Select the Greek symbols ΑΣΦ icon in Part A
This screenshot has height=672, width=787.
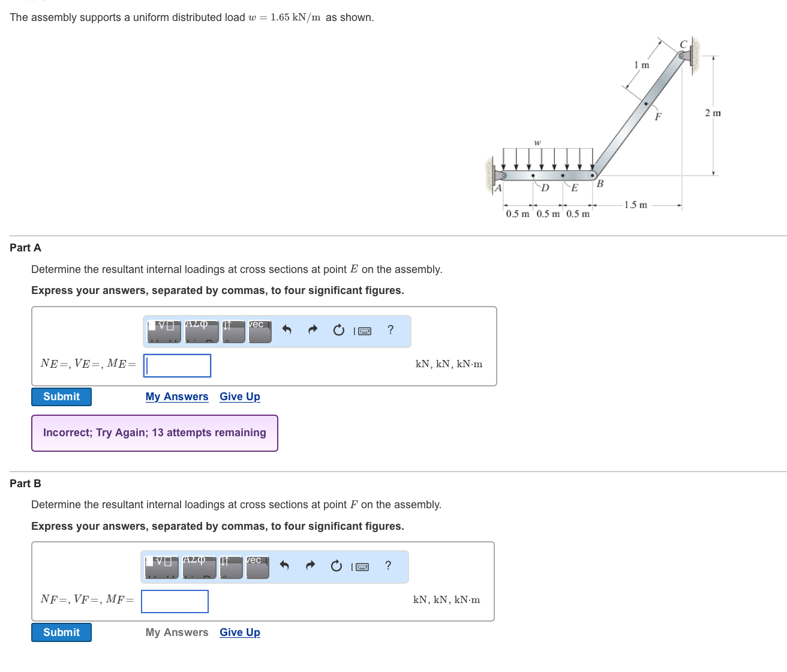click(x=200, y=331)
